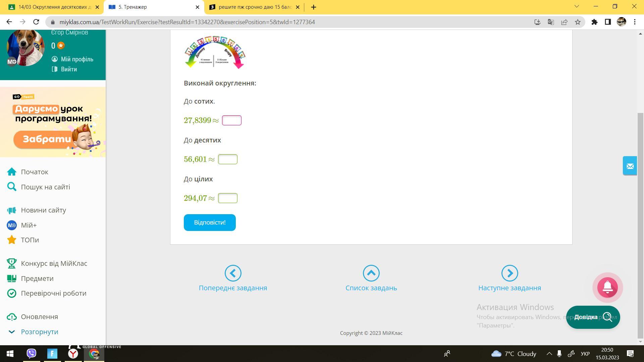Expand the Розгорнути sidebar menu

tap(39, 332)
